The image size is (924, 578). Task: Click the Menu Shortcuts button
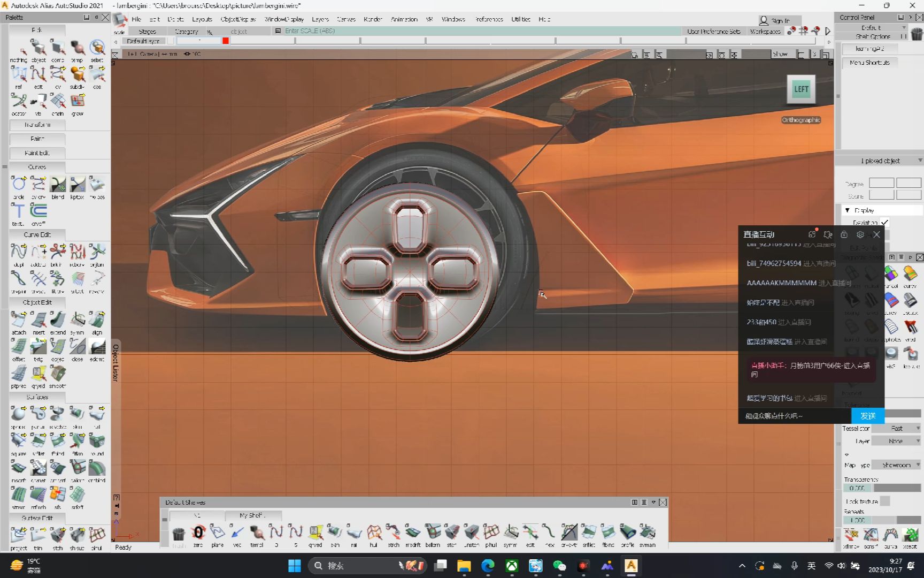click(869, 63)
